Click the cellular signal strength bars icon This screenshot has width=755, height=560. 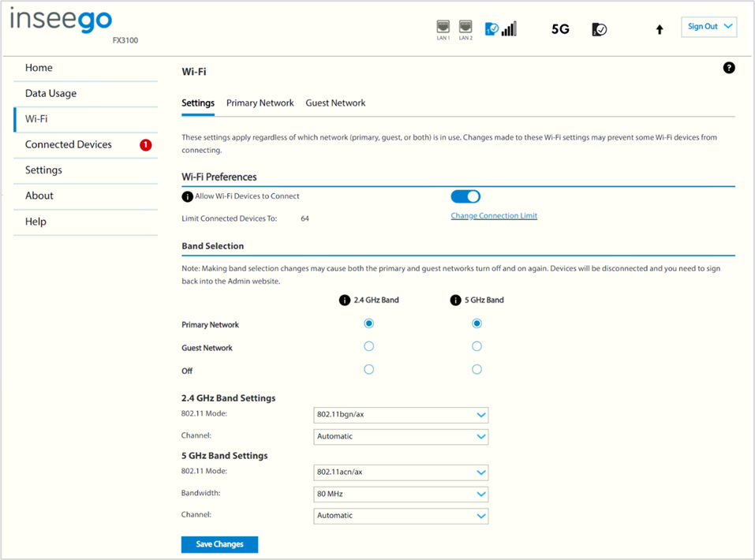509,29
